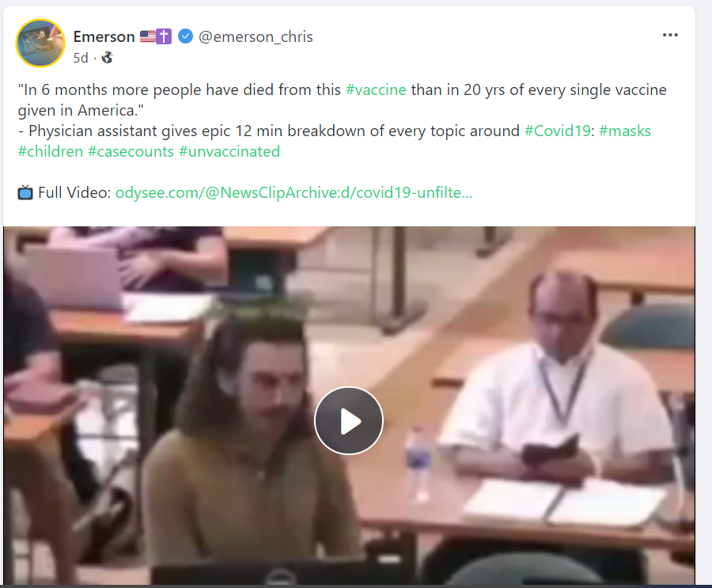Open the #vaccine hashtag
712x588 pixels.
tap(376, 89)
